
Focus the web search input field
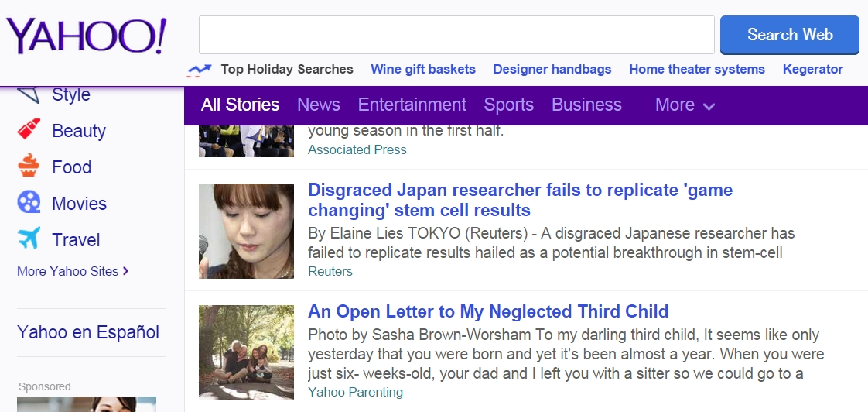456,35
